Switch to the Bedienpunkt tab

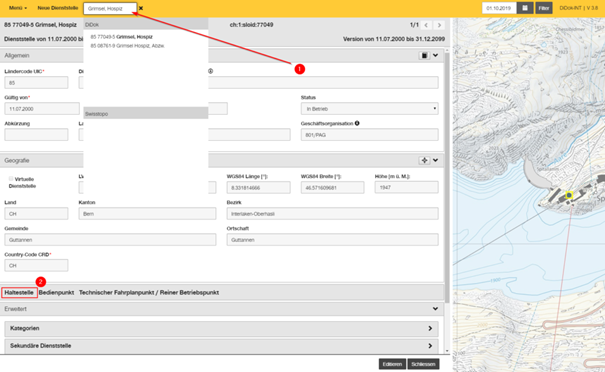(x=56, y=293)
